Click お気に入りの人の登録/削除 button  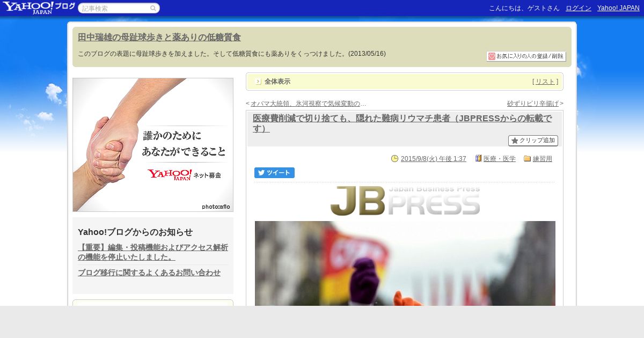click(526, 56)
